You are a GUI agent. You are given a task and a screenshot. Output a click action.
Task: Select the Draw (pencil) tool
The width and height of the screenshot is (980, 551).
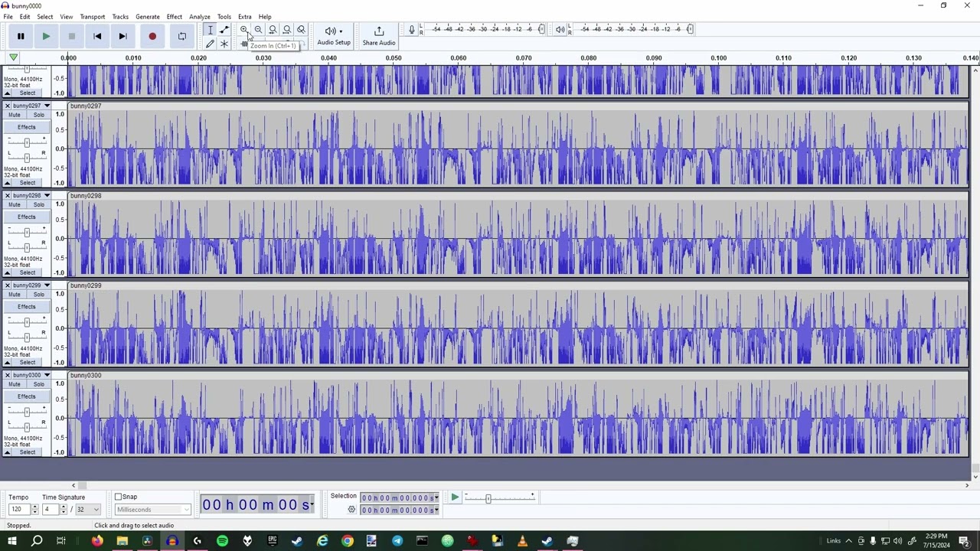[x=210, y=44]
